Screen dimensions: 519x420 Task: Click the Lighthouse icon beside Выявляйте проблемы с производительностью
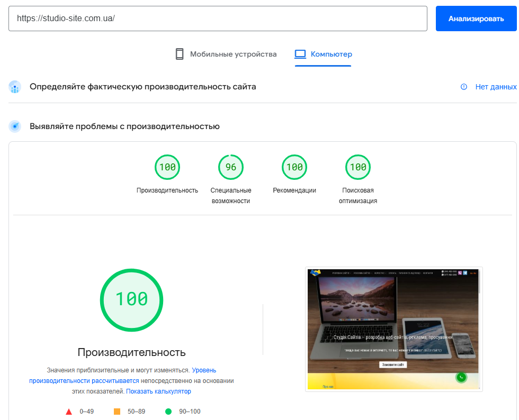pyautogui.click(x=15, y=126)
